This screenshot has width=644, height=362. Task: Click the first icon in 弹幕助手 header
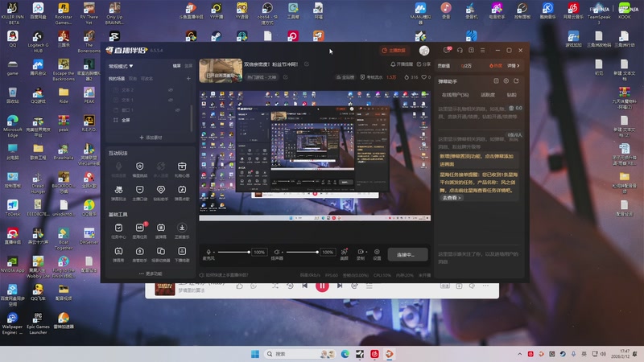[496, 81]
